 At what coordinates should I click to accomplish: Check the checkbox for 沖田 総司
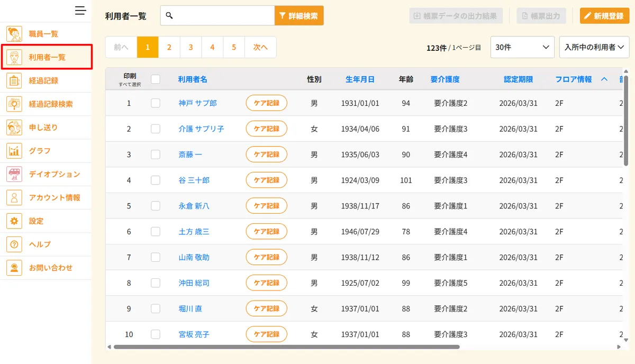(156, 283)
